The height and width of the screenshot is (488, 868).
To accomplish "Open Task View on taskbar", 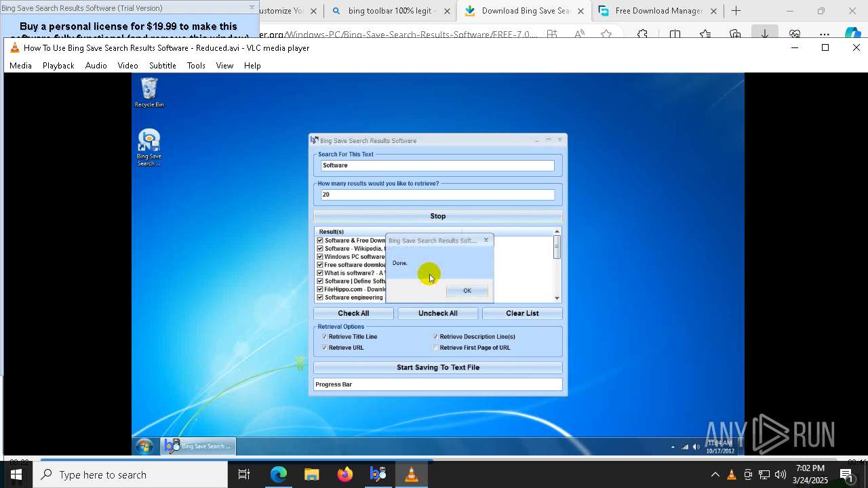I will [x=244, y=474].
